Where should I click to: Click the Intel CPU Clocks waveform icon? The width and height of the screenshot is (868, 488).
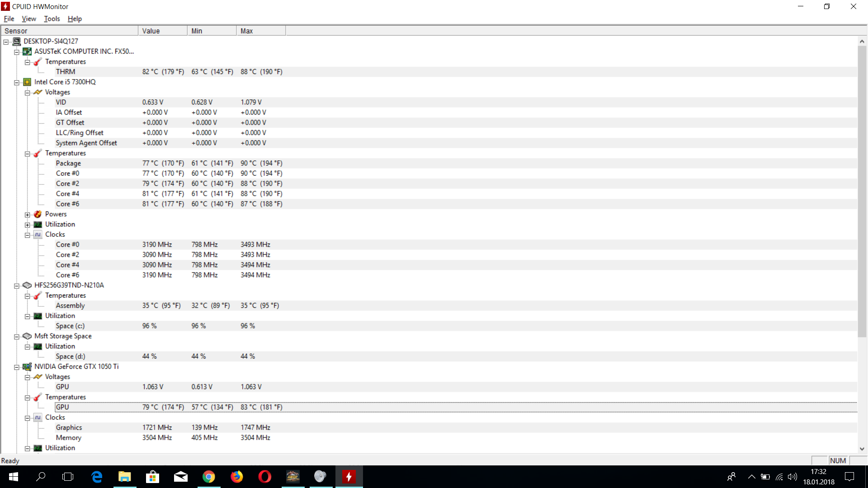(38, 235)
